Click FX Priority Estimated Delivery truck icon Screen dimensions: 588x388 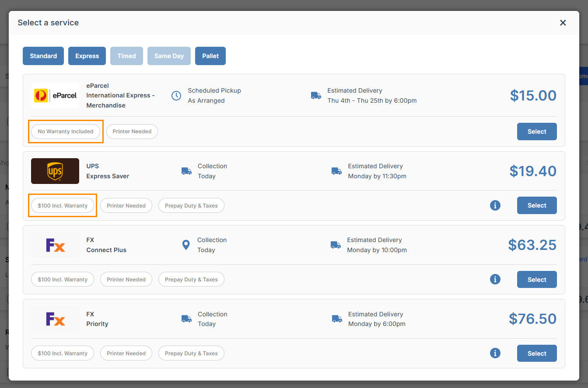336,319
